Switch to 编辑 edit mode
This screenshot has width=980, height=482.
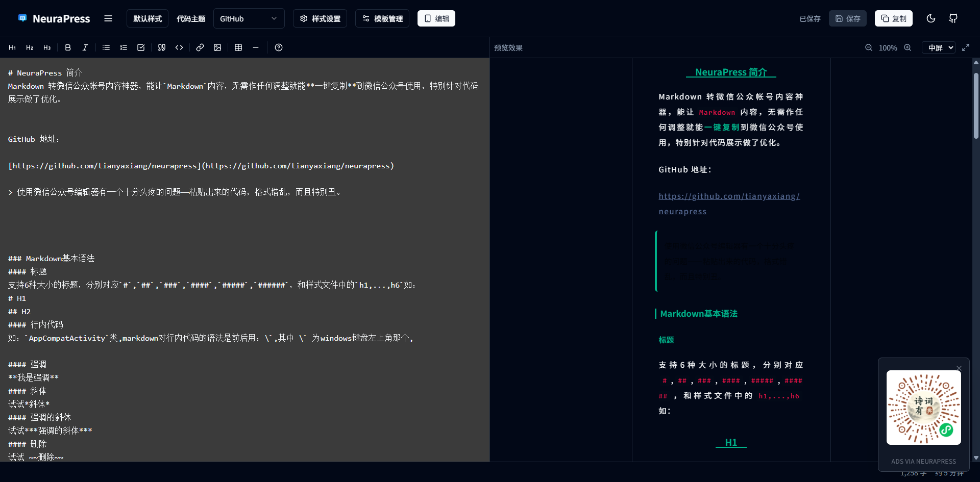pos(436,18)
